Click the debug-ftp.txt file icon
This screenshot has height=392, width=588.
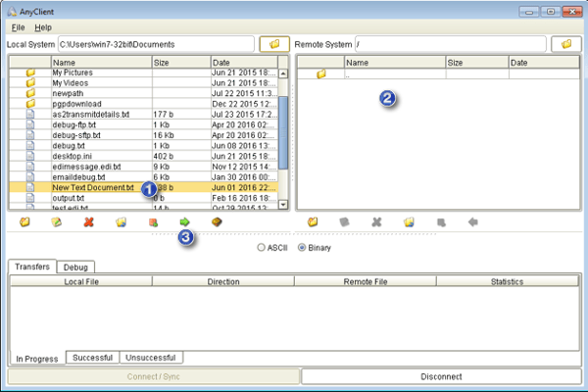click(x=30, y=124)
